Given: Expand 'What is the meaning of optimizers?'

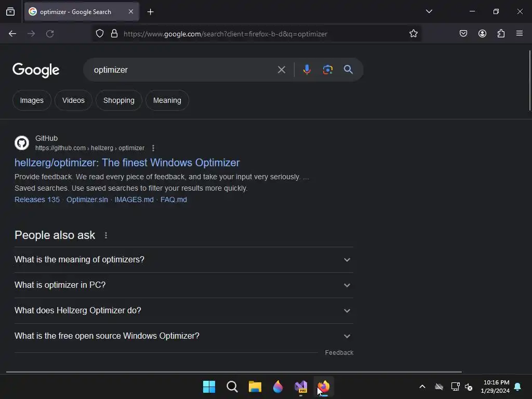Looking at the screenshot, I should tap(184, 260).
